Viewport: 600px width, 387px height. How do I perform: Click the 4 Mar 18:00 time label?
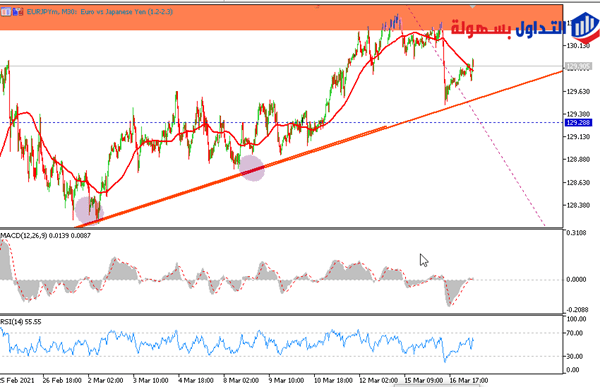pos(196,380)
